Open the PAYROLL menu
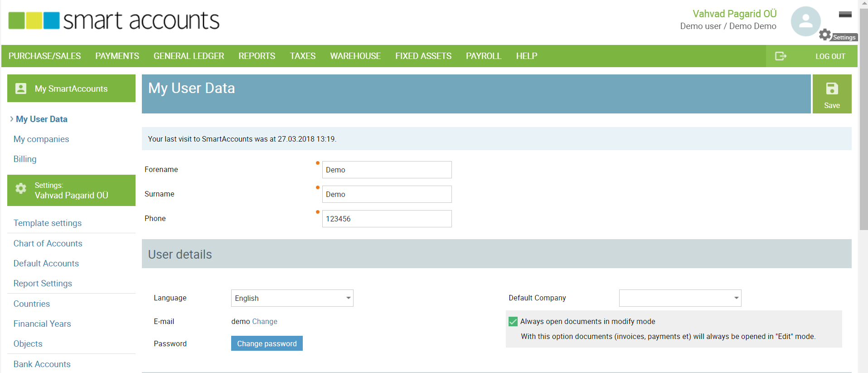This screenshot has width=868, height=373. [x=484, y=56]
